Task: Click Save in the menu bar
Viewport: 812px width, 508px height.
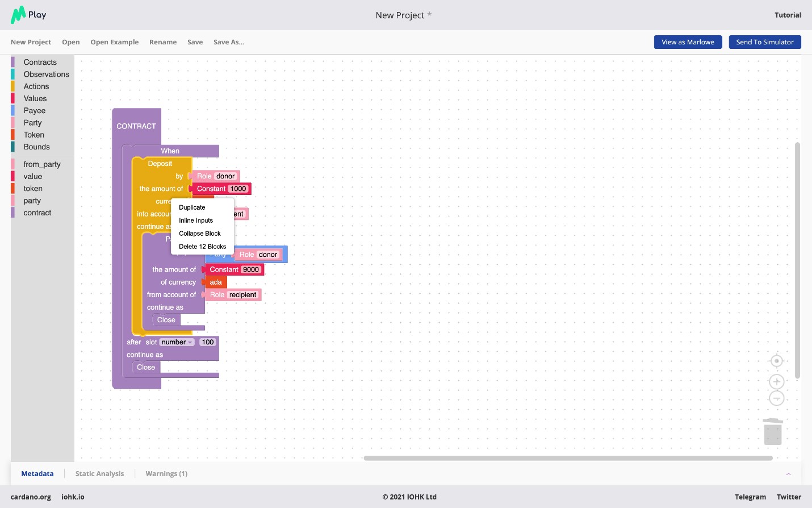Action: [x=195, y=42]
